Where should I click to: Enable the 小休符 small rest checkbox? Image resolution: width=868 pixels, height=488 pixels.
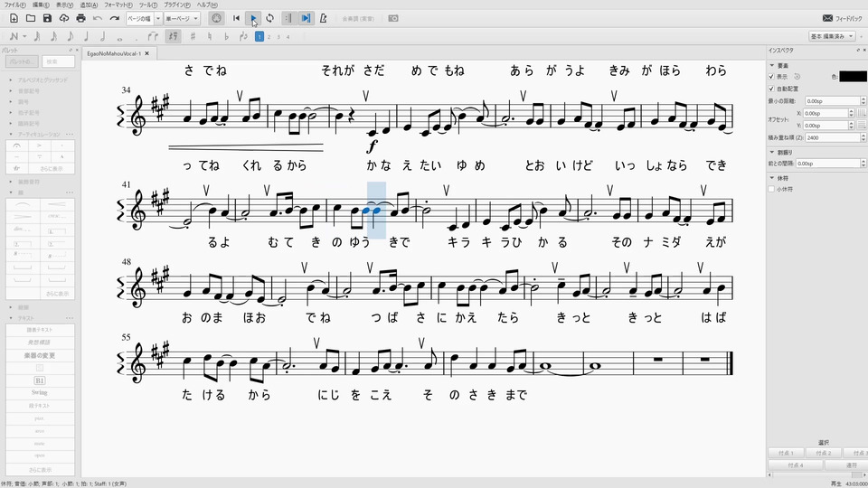click(x=771, y=189)
